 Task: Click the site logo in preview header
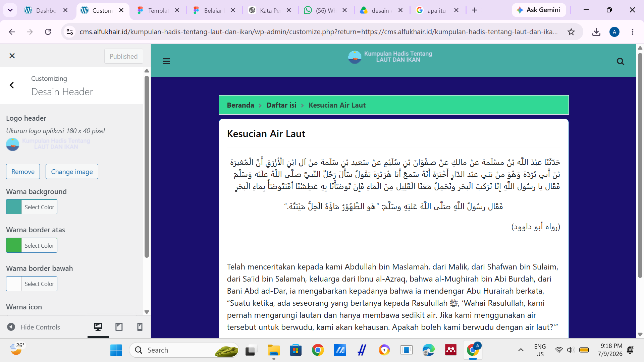[390, 57]
